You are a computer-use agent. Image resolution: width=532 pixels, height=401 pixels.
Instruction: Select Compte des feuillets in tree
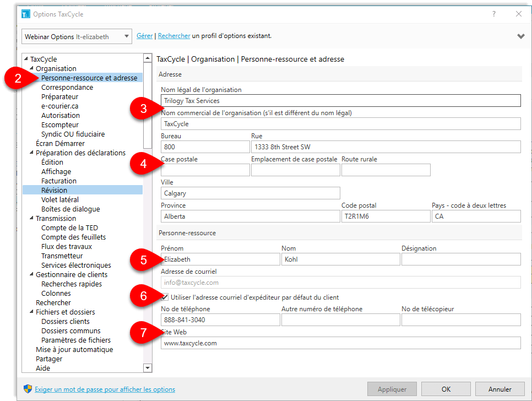coord(73,237)
